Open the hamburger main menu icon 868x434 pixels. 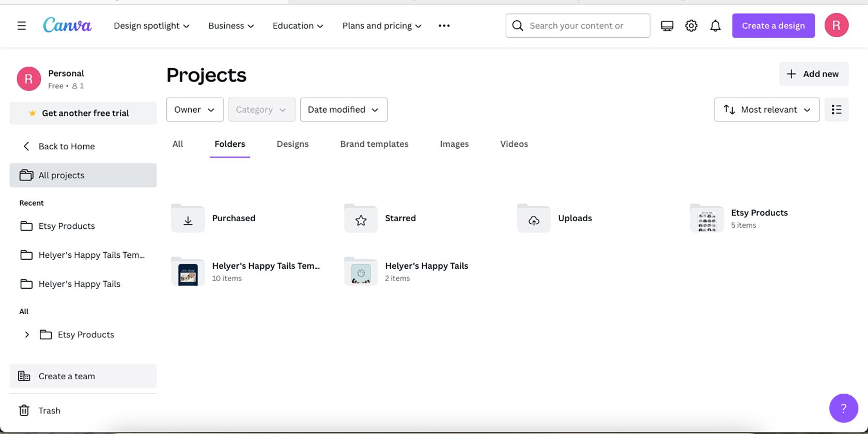tap(22, 26)
